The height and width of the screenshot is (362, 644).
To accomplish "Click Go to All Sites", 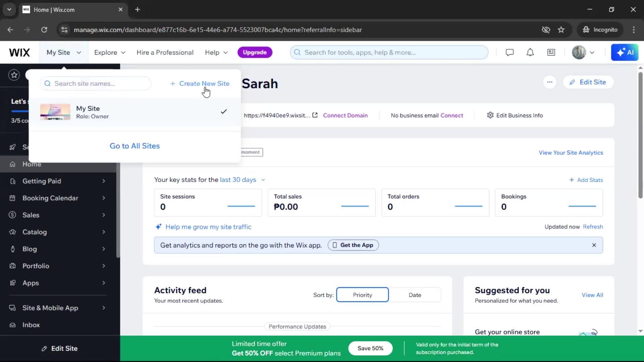I will click(135, 146).
